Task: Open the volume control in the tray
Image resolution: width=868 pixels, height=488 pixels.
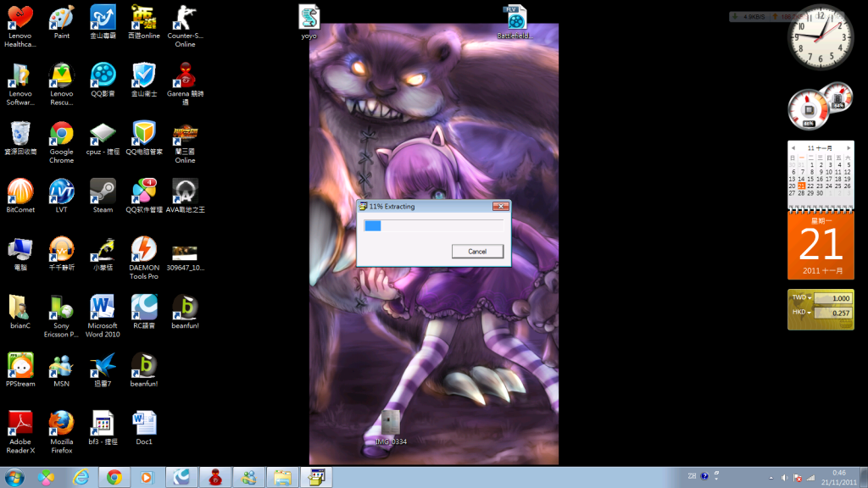Action: point(784,478)
